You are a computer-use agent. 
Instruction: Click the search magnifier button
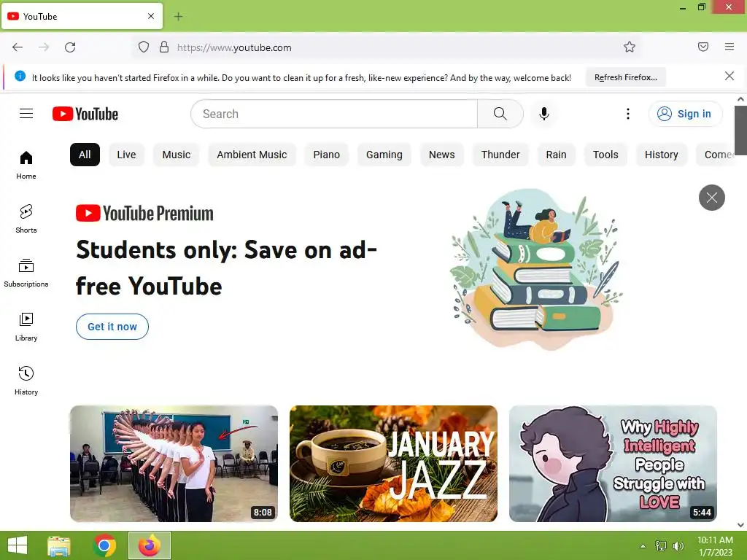pyautogui.click(x=500, y=114)
